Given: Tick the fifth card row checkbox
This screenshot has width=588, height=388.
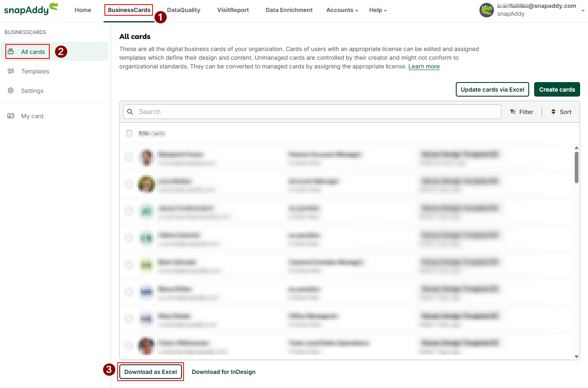Looking at the screenshot, I should (x=128, y=264).
